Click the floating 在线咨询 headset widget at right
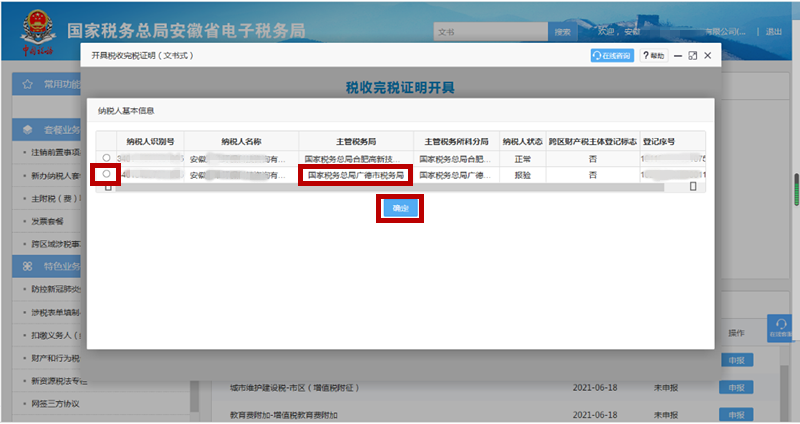This screenshot has width=800, height=424. click(x=781, y=328)
